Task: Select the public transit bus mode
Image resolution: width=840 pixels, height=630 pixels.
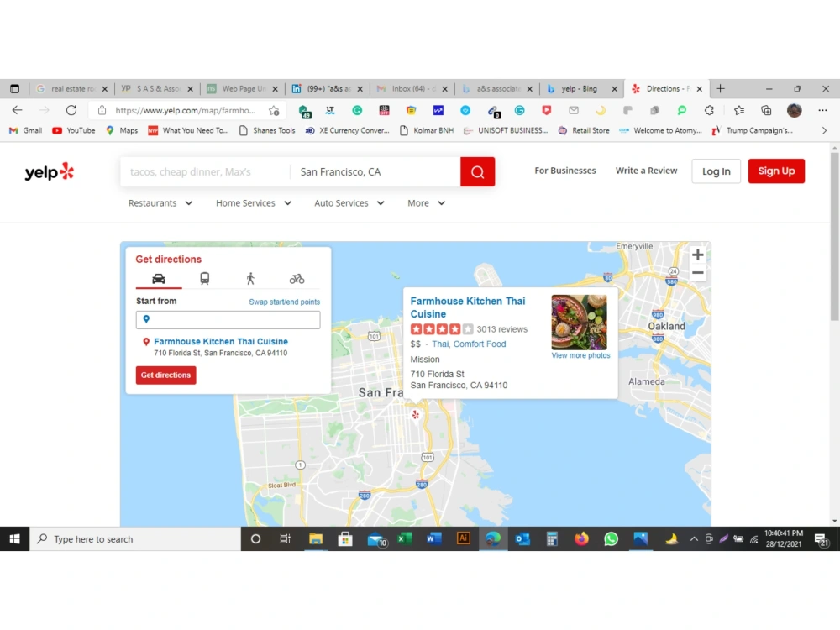Action: coord(205,279)
